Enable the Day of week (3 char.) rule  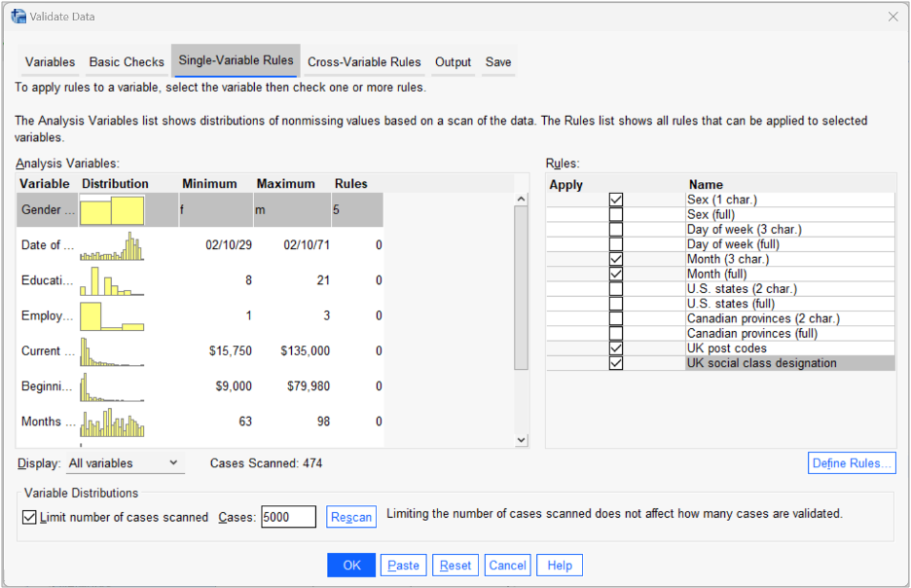(616, 230)
